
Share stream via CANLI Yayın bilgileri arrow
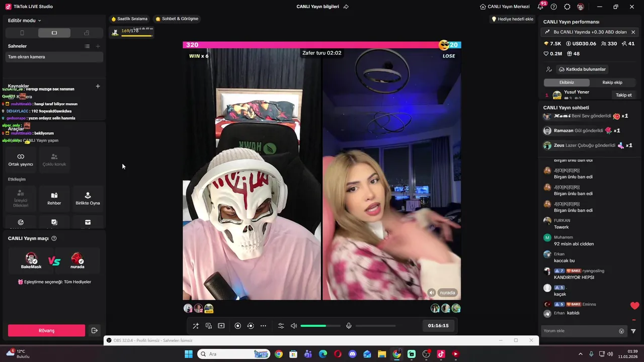346,7
